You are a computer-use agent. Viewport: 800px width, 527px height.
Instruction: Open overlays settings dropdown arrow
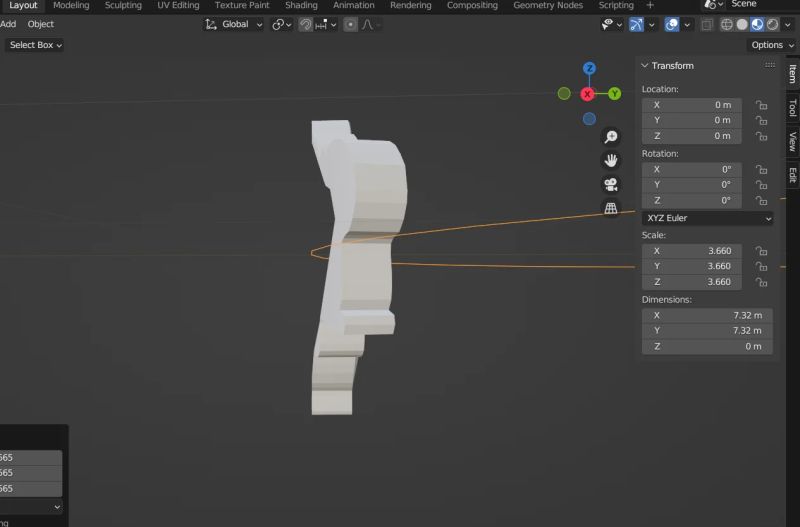pyautogui.click(x=687, y=24)
